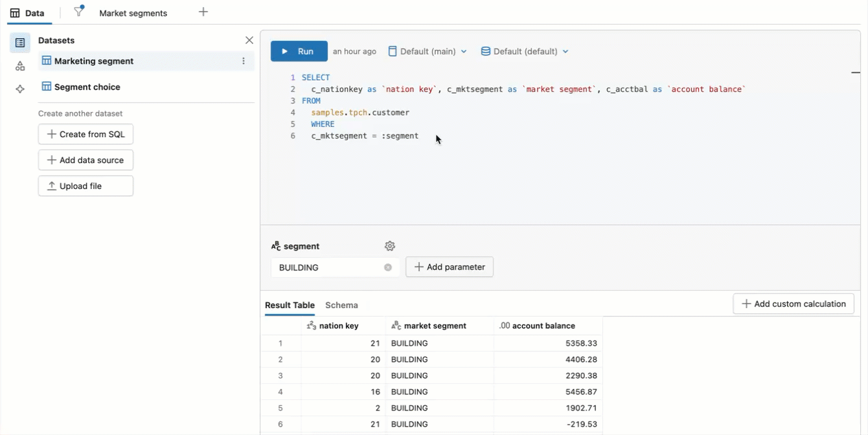The height and width of the screenshot is (435, 868).
Task: Select the Segment choice dataset
Action: tap(86, 86)
